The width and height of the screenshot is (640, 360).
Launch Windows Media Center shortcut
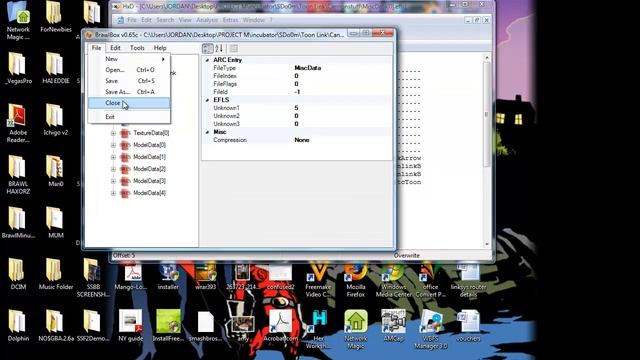point(393,280)
